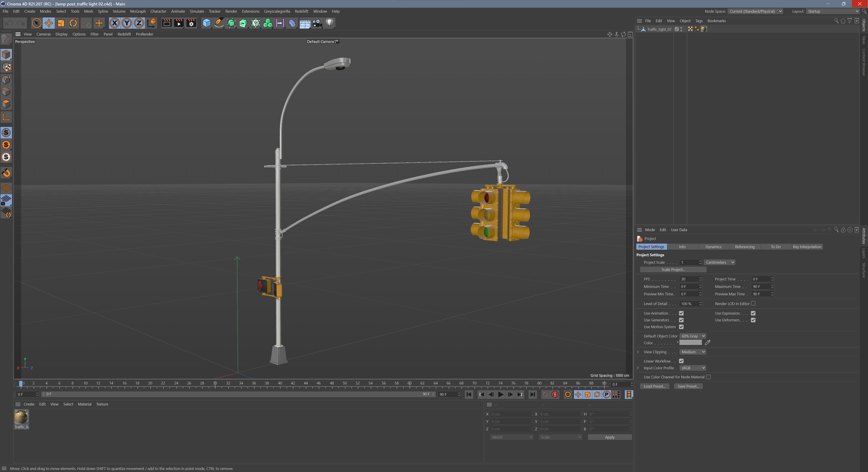Click the Scale Project button
The width and height of the screenshot is (868, 472).
tap(673, 270)
